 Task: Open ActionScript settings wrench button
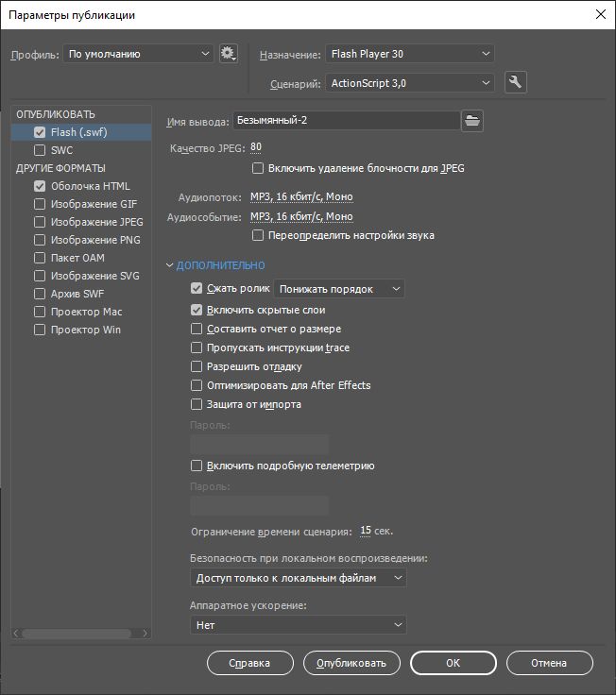[x=515, y=82]
